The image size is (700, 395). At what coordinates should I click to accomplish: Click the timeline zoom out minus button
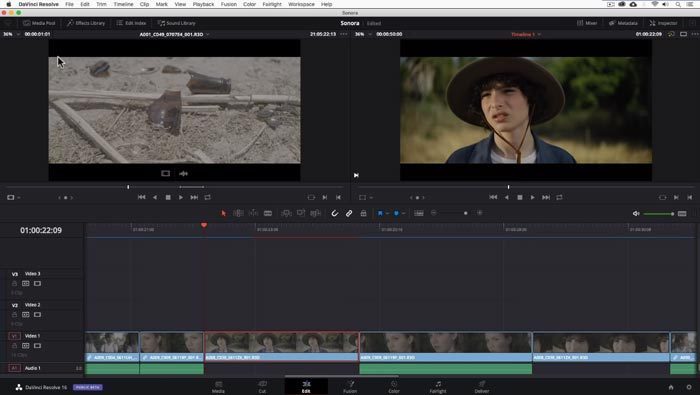(433, 213)
